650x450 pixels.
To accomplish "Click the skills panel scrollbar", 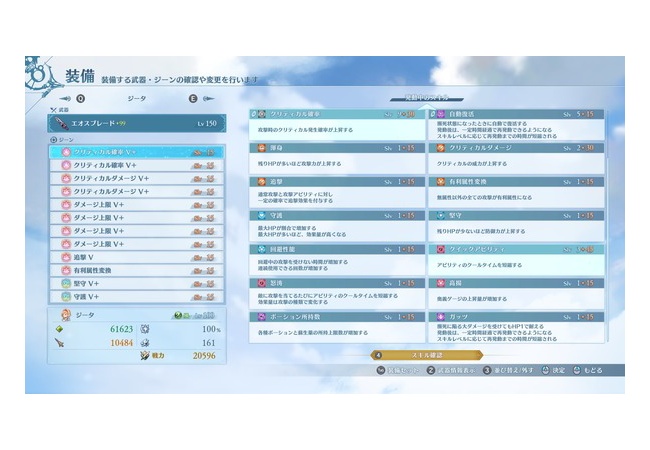I will click(607, 226).
